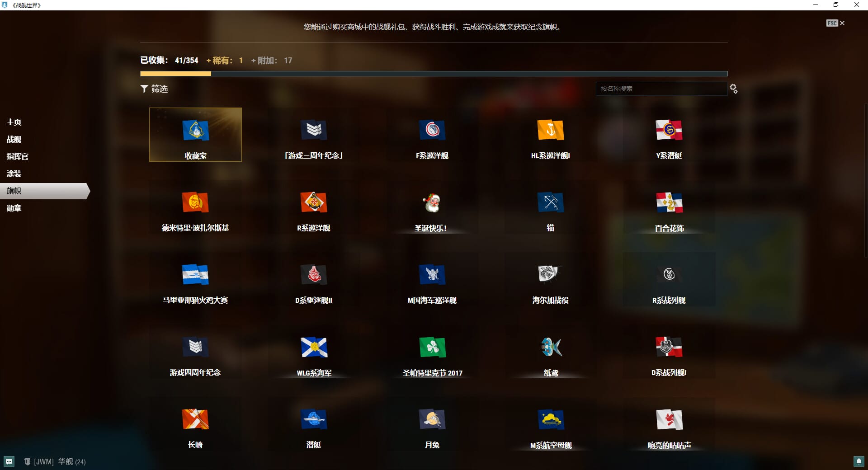The height and width of the screenshot is (470, 868).
Task: Expand the 筛选 filter options
Action: tap(154, 89)
